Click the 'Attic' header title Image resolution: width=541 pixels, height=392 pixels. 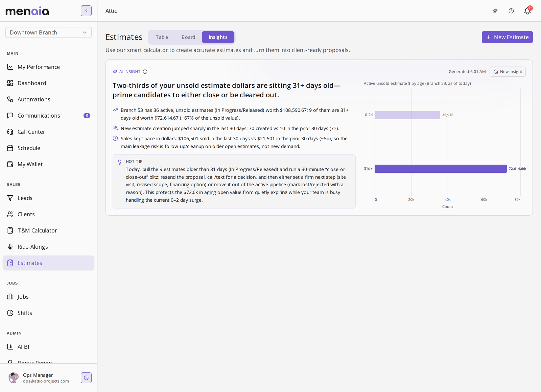(x=111, y=11)
